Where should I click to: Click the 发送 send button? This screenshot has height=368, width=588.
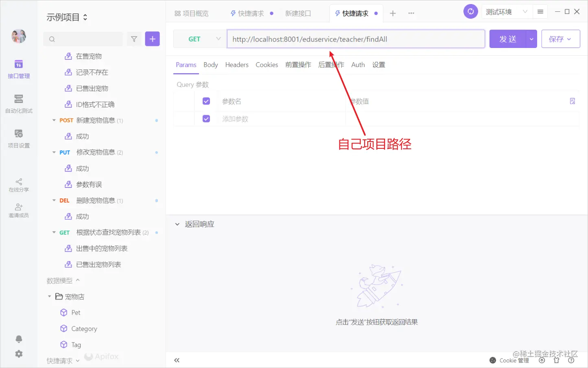click(x=508, y=39)
